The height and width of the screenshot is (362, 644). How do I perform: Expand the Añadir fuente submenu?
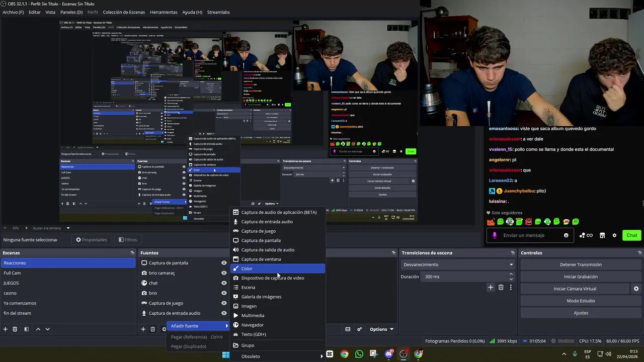(x=198, y=326)
